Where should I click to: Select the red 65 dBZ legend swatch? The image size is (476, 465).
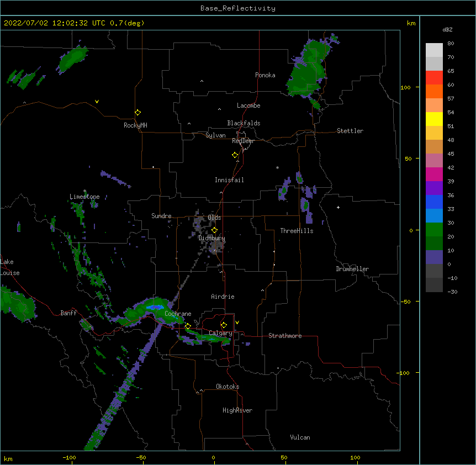pos(434,77)
